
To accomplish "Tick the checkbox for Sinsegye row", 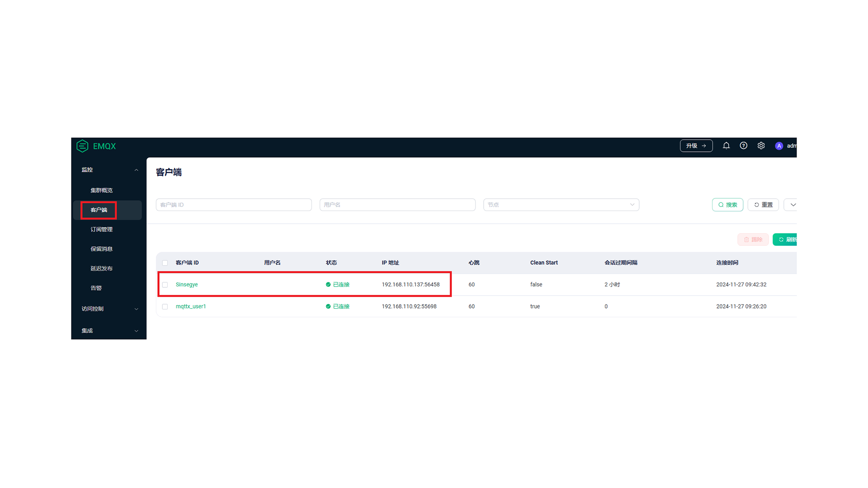I will click(x=165, y=285).
